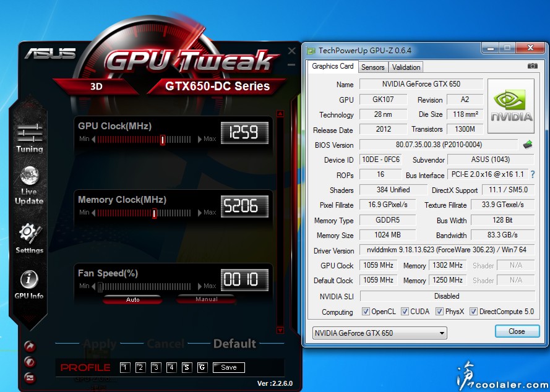
Task: Open Bus Interface help question mark
Action: (x=533, y=174)
